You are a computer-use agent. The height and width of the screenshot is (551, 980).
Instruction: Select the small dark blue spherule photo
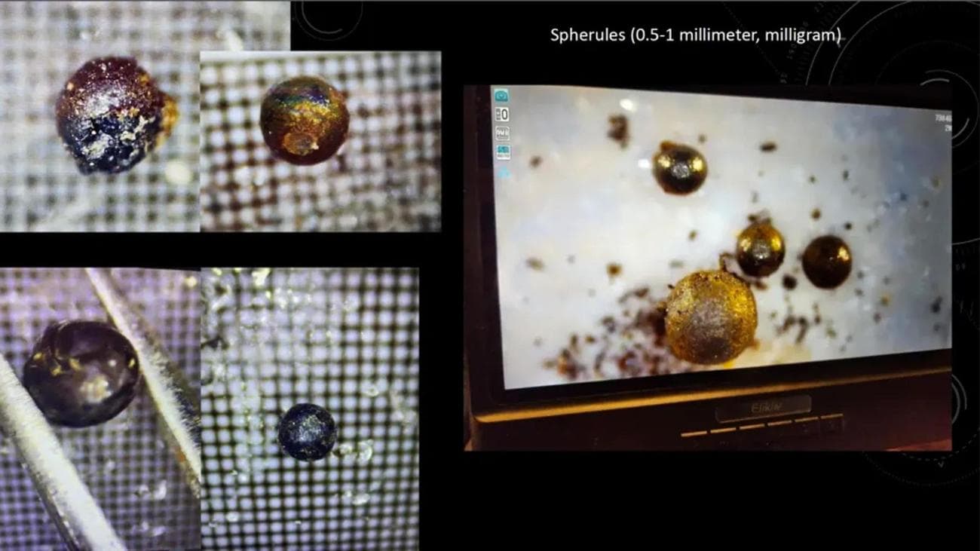tap(306, 431)
